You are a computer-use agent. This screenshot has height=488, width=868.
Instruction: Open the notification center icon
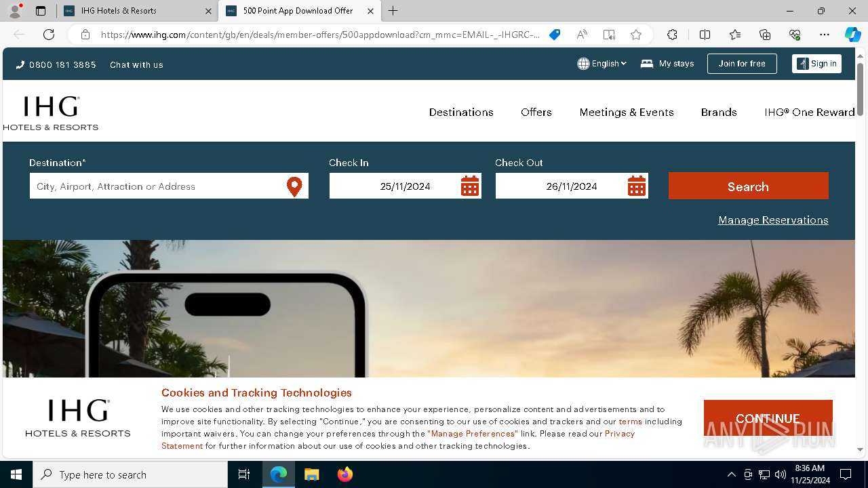click(846, 474)
